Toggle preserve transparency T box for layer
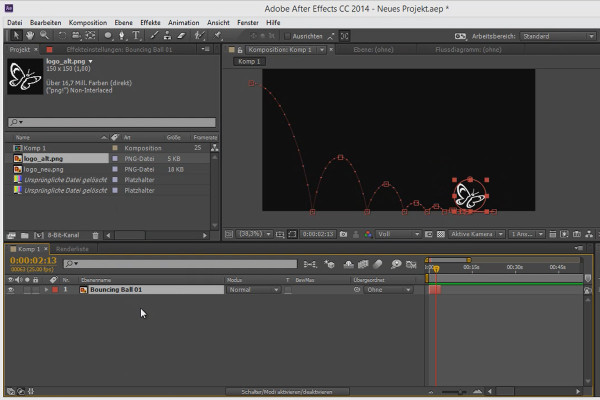600x400 pixels. click(288, 290)
